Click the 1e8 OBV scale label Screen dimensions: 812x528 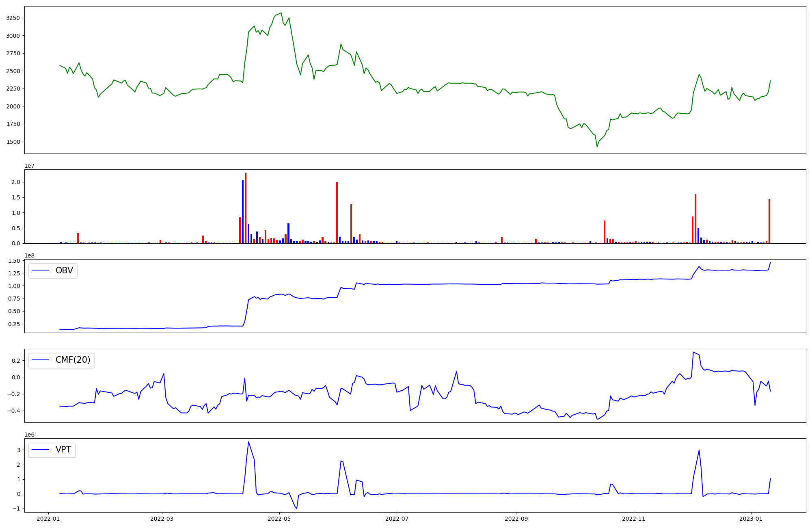pos(29,255)
